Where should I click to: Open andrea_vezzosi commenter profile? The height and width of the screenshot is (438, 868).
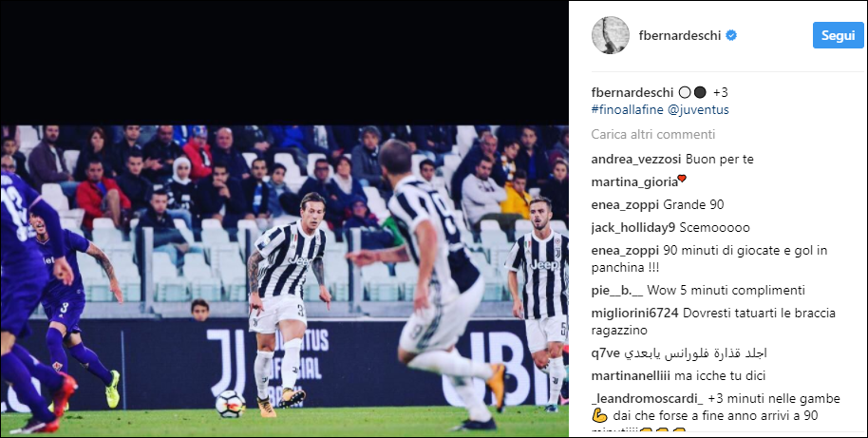click(x=636, y=160)
